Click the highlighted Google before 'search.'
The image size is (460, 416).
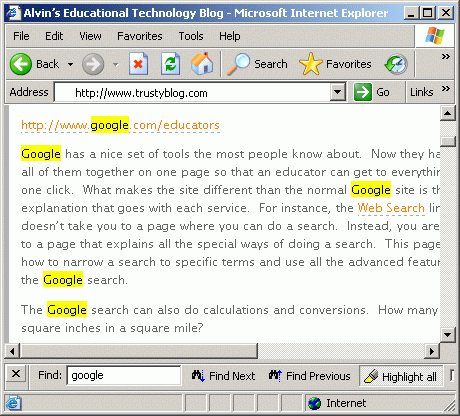pyautogui.click(x=63, y=280)
